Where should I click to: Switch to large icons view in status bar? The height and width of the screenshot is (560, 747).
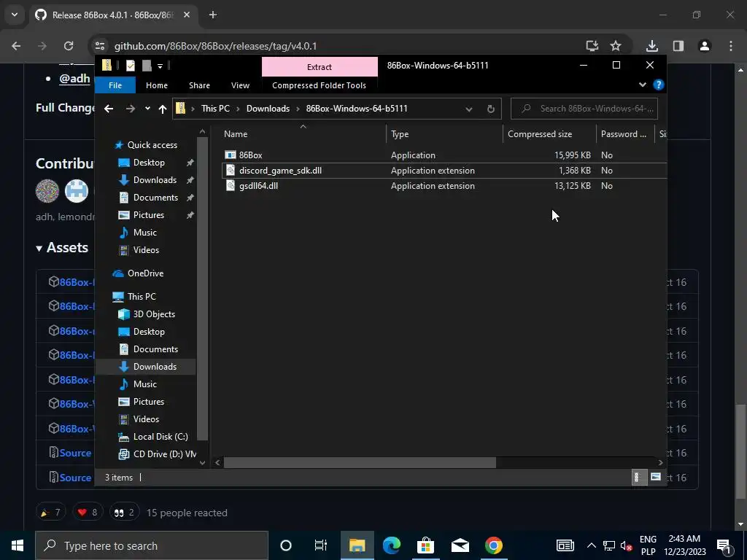(656, 477)
